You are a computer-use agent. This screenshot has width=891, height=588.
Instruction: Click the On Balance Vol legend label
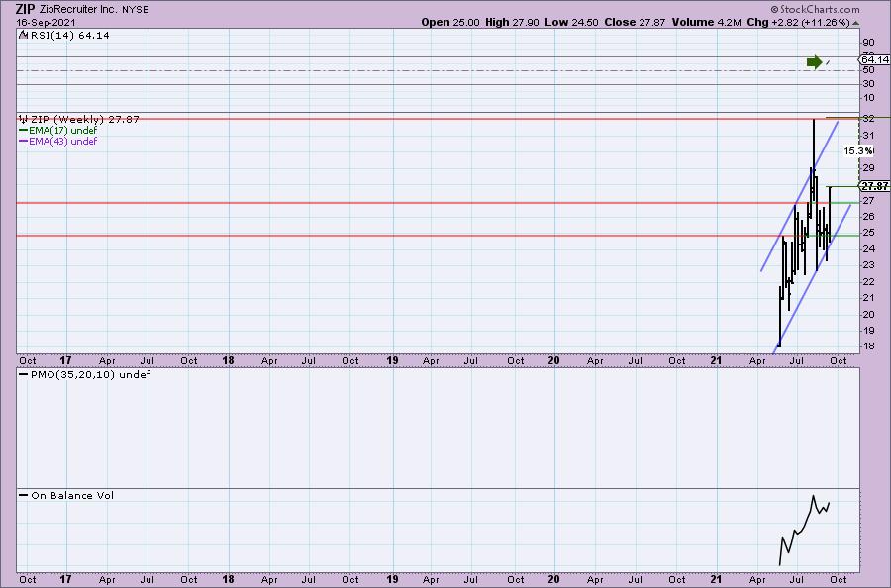click(x=72, y=495)
